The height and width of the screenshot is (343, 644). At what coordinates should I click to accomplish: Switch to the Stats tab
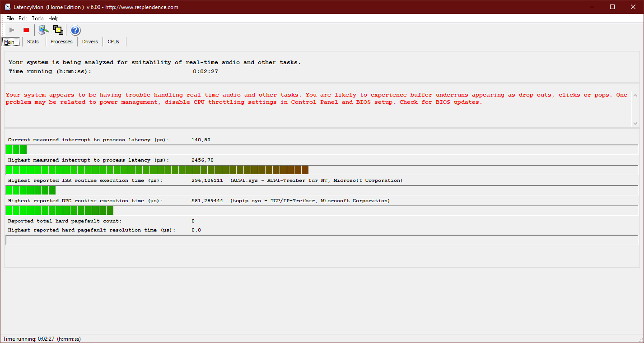click(33, 42)
